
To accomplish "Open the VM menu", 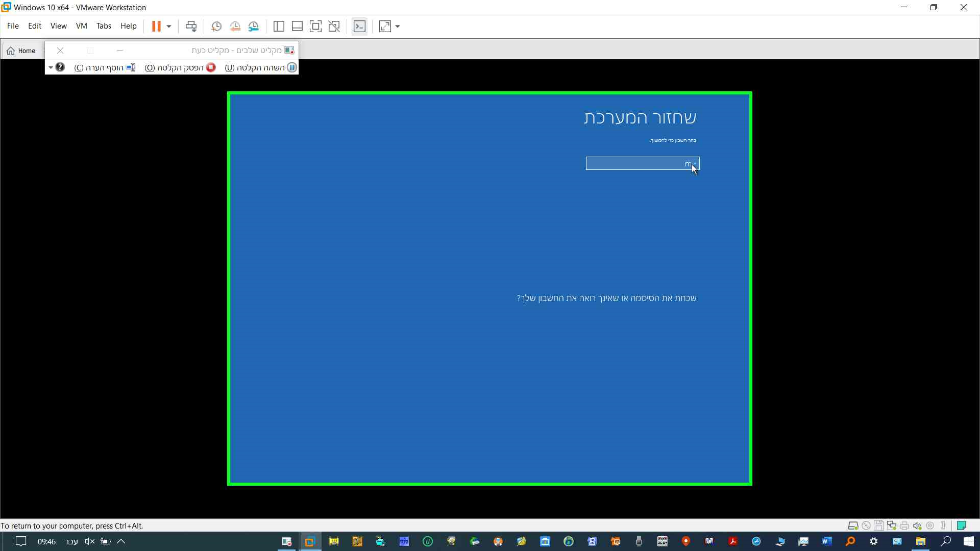I will pyautogui.click(x=81, y=26).
